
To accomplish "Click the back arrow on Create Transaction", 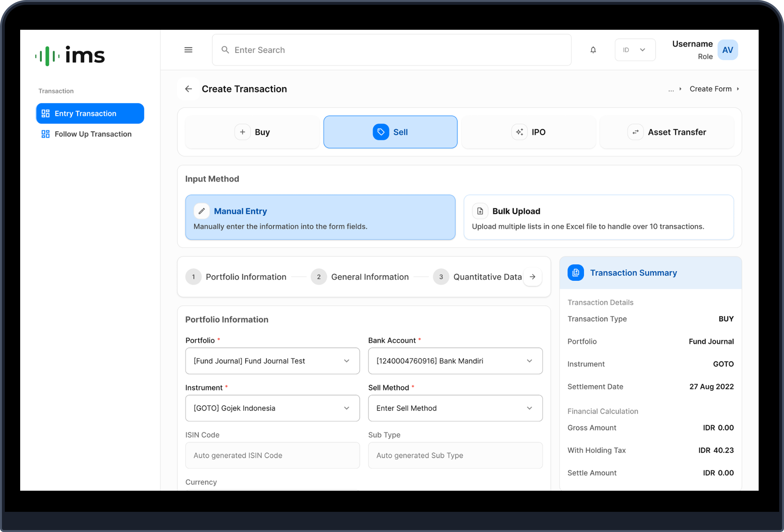I will [x=188, y=89].
